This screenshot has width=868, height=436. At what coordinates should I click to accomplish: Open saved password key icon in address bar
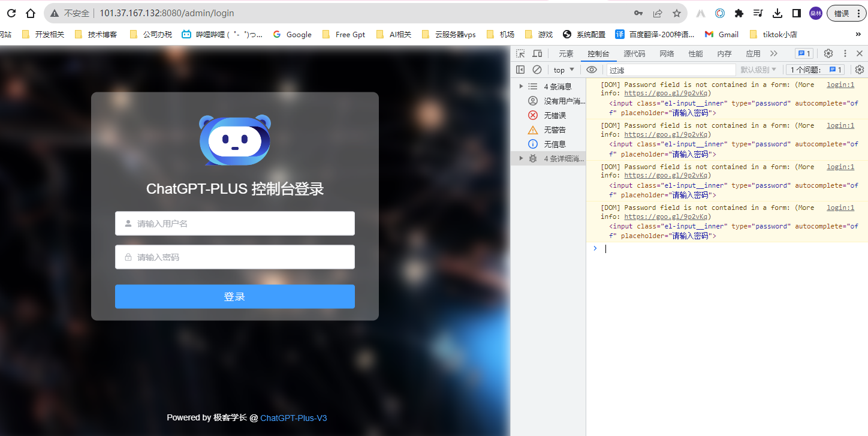[x=638, y=13]
